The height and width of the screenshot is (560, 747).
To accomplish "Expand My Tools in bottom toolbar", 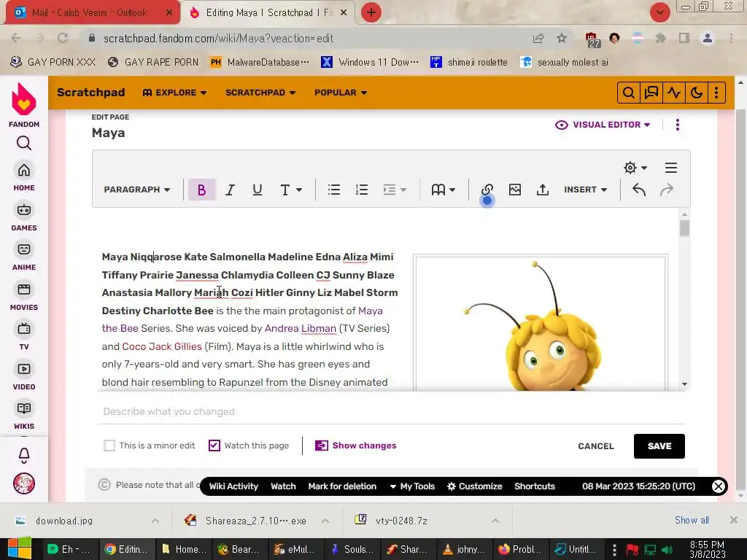I will click(x=412, y=486).
